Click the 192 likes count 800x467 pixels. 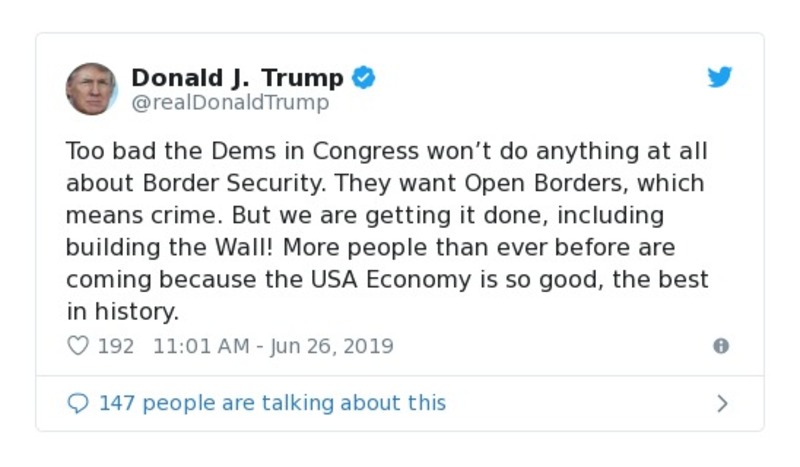(x=116, y=347)
